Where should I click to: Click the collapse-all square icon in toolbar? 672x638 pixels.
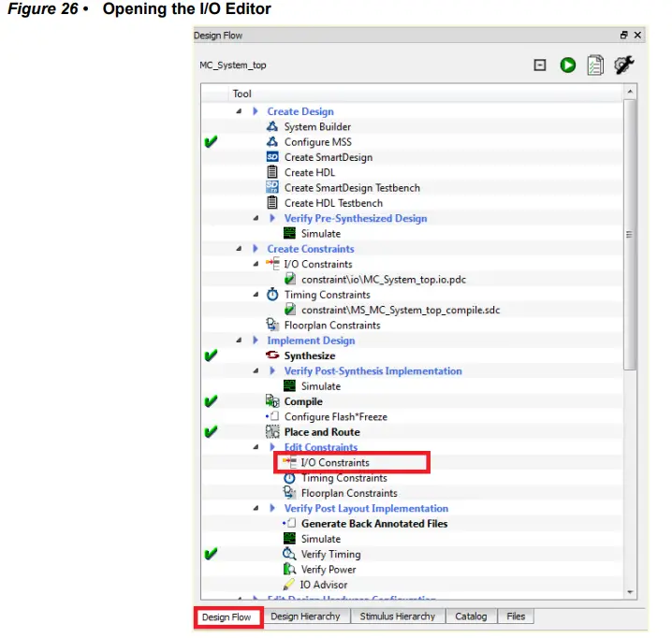540,65
